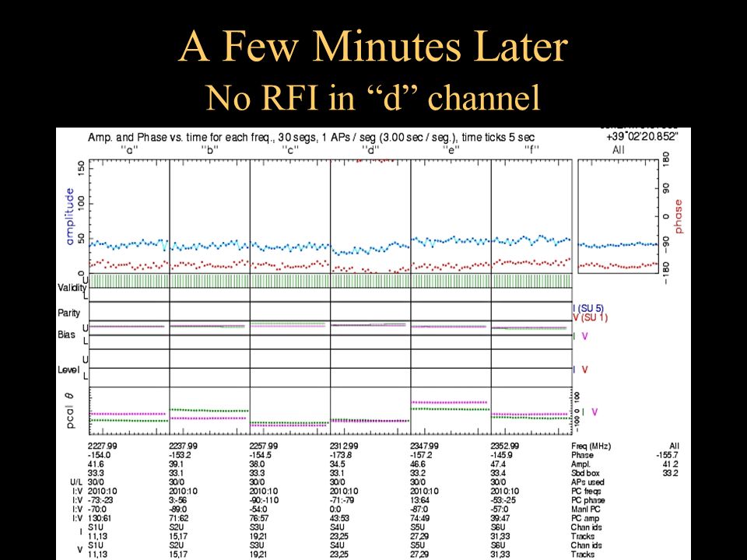Click the "PC amp" row label
The height and width of the screenshot is (560, 747).
(x=585, y=519)
